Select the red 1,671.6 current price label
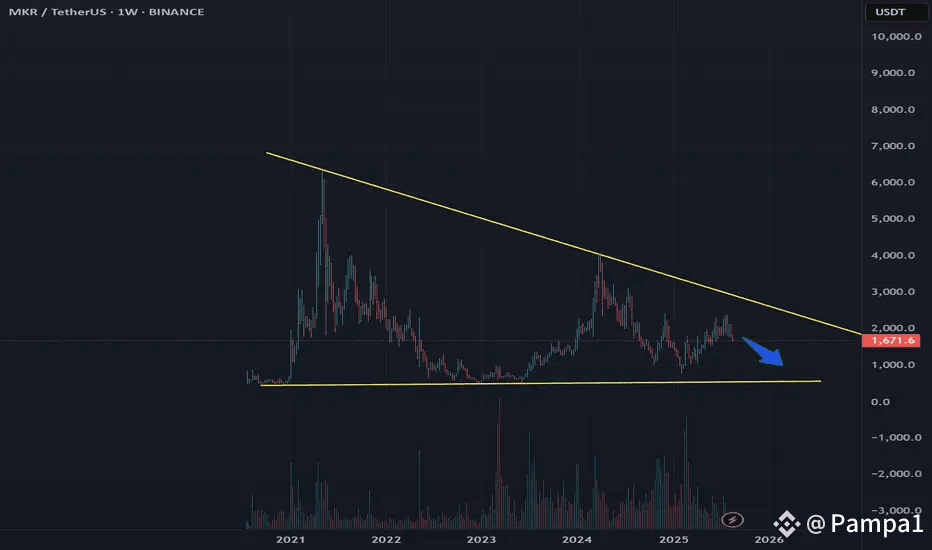 click(891, 341)
